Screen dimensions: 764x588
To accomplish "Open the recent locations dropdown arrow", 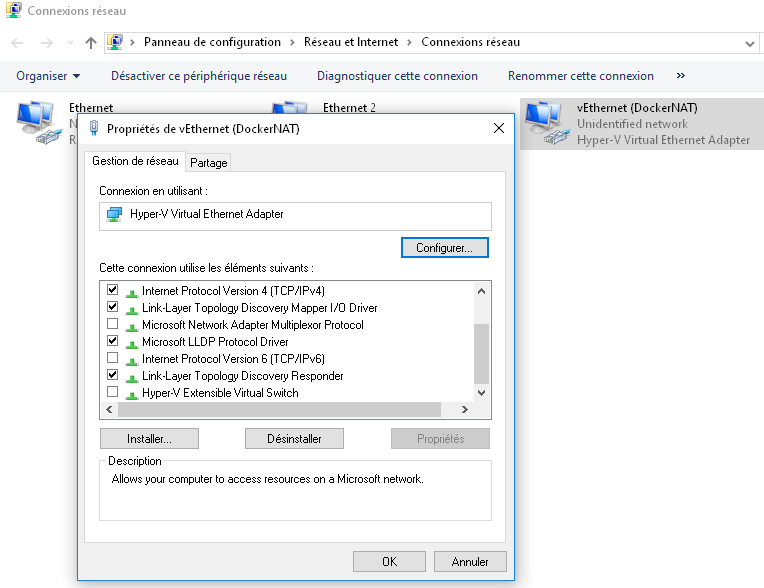I will tap(71, 43).
